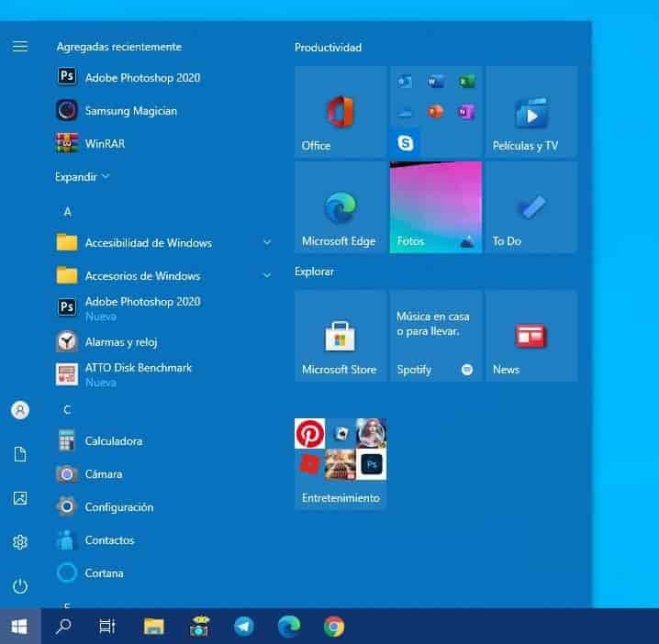The image size is (659, 644).
Task: Open Outlook in the Office apps tile
Action: [x=405, y=81]
